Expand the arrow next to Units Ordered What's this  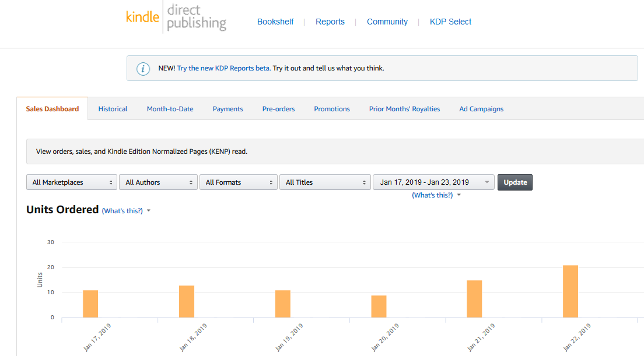[149, 211]
